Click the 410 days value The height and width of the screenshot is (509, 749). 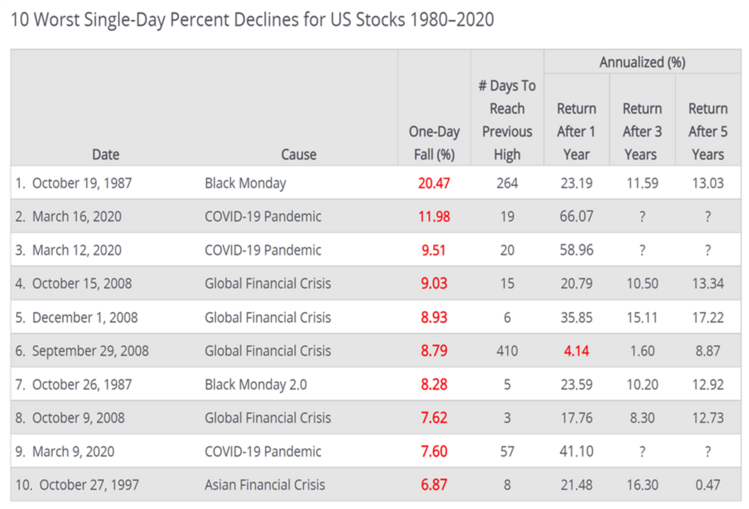click(507, 351)
